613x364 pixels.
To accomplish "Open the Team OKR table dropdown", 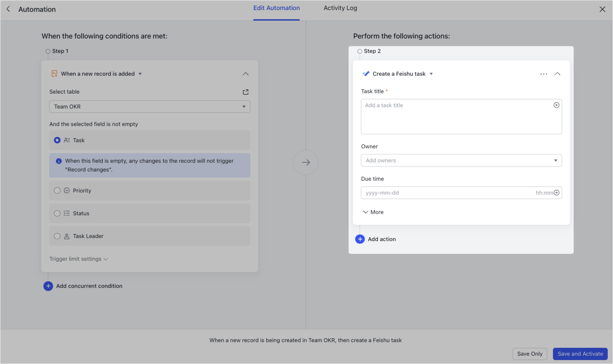I will pos(149,107).
